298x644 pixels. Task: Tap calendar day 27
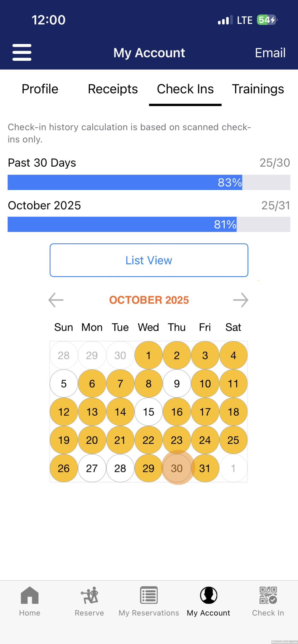[x=92, y=468]
